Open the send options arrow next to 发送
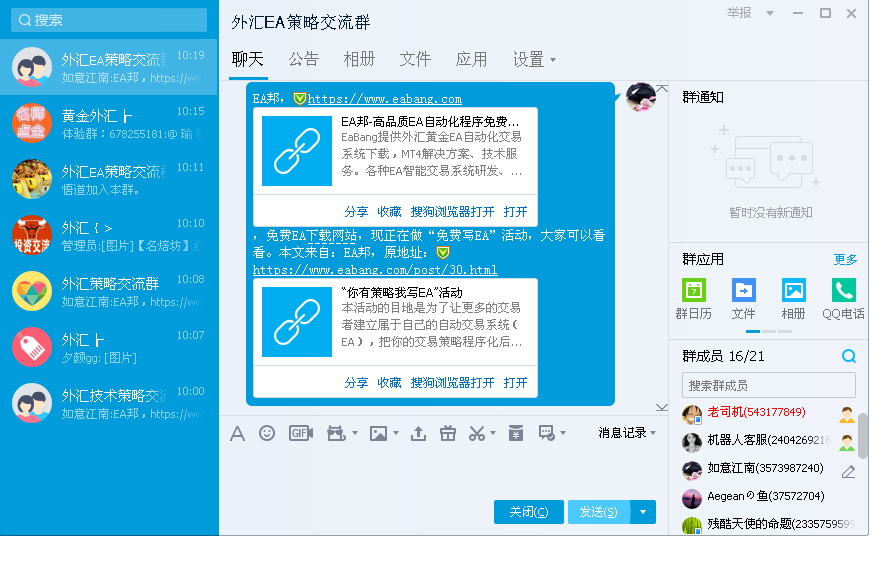Image resolution: width=890 pixels, height=576 pixels. pyautogui.click(x=643, y=512)
